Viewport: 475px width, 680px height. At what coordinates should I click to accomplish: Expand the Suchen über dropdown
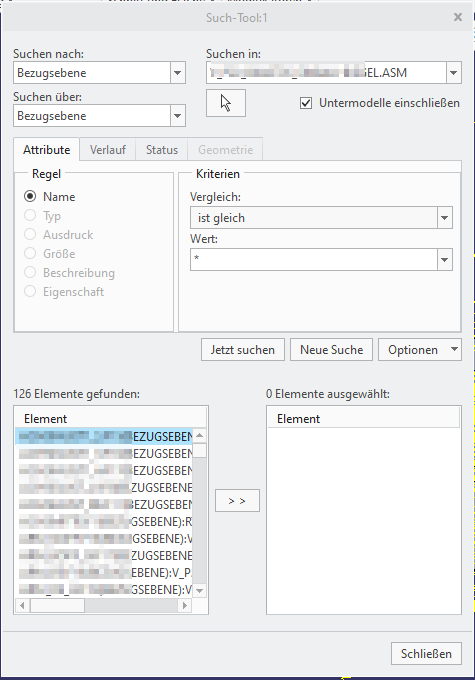click(x=177, y=116)
